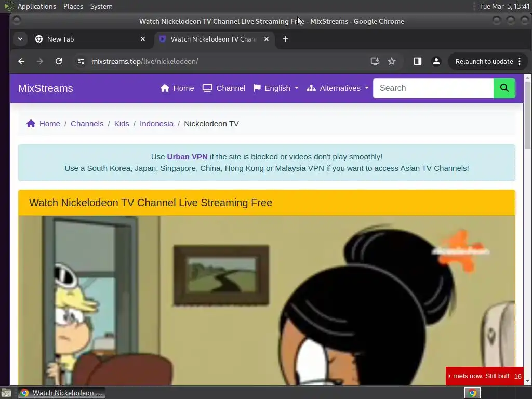Open the Applications menu
The height and width of the screenshot is (399, 532).
tap(37, 6)
